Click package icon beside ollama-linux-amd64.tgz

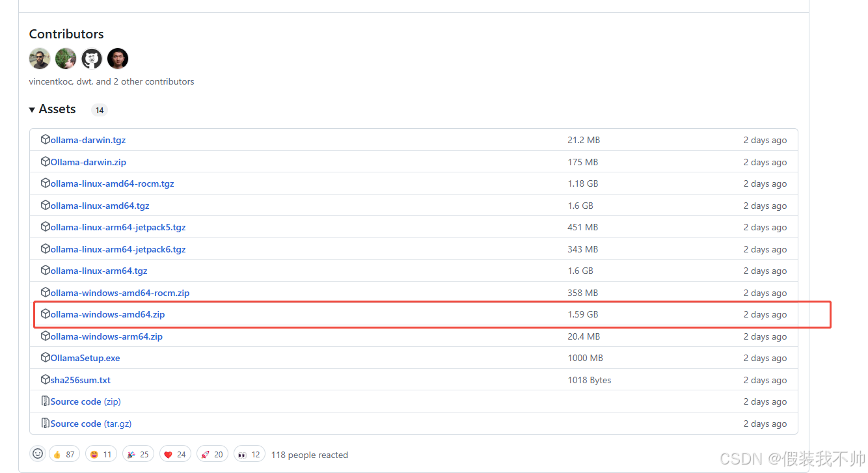[46, 205]
